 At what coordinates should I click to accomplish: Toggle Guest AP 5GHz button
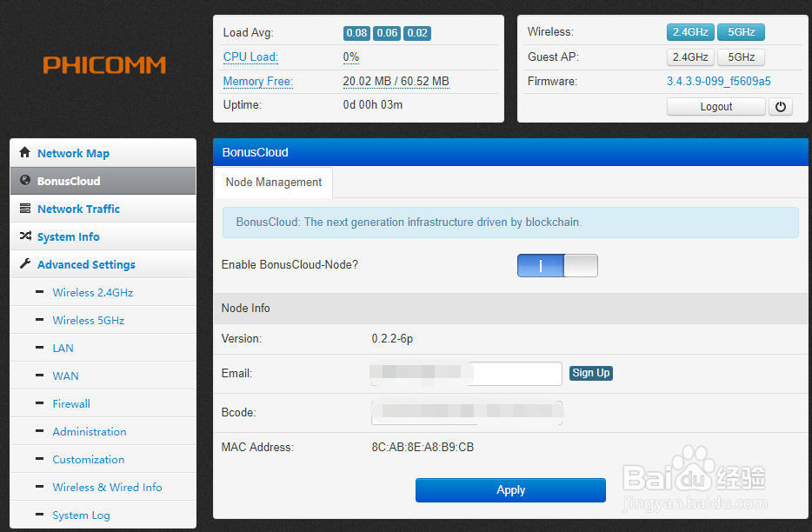coord(741,57)
